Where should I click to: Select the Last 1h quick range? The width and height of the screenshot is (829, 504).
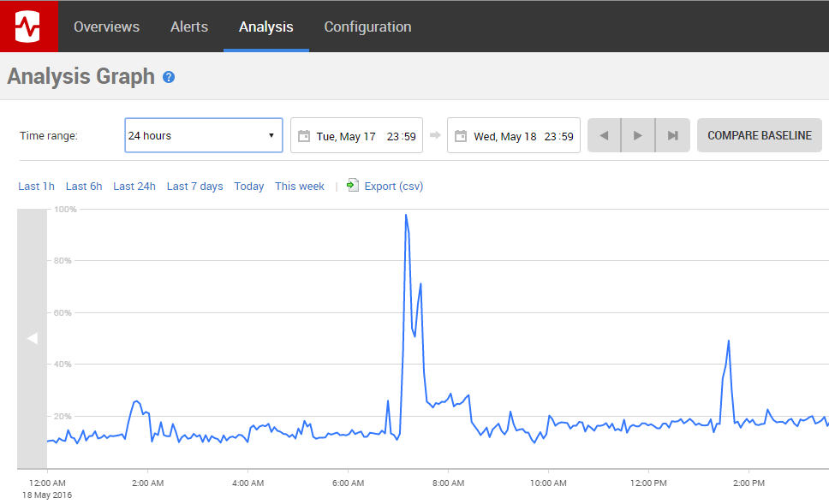pos(36,186)
